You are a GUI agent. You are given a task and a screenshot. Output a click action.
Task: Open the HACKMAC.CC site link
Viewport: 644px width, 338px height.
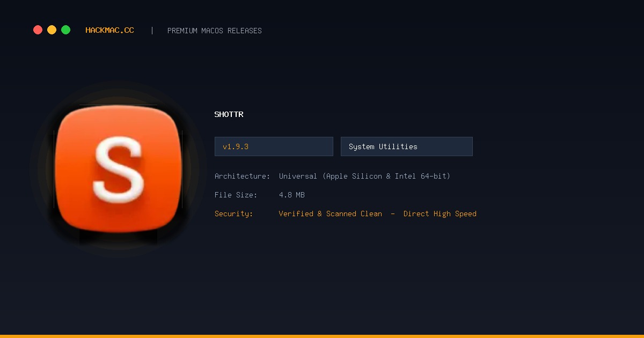109,31
